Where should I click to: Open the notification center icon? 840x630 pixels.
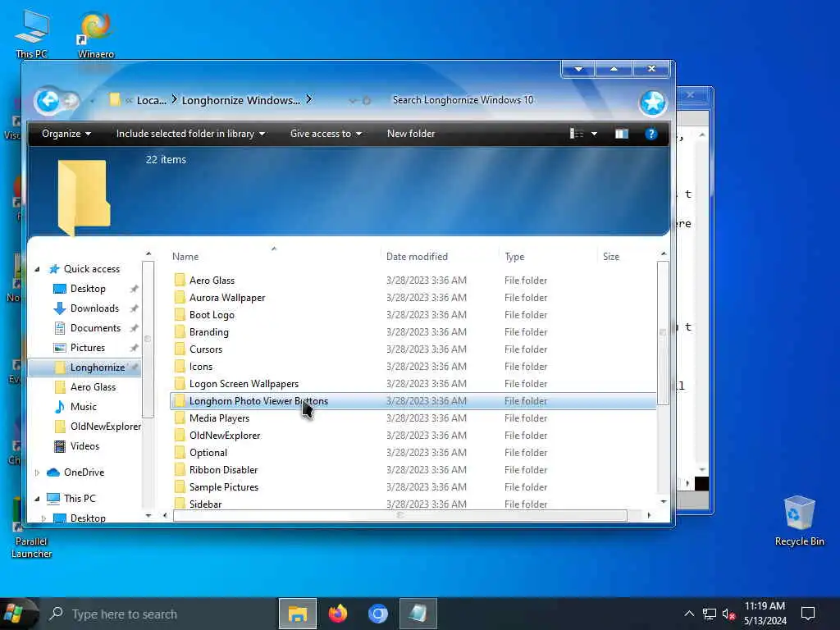[x=808, y=614]
